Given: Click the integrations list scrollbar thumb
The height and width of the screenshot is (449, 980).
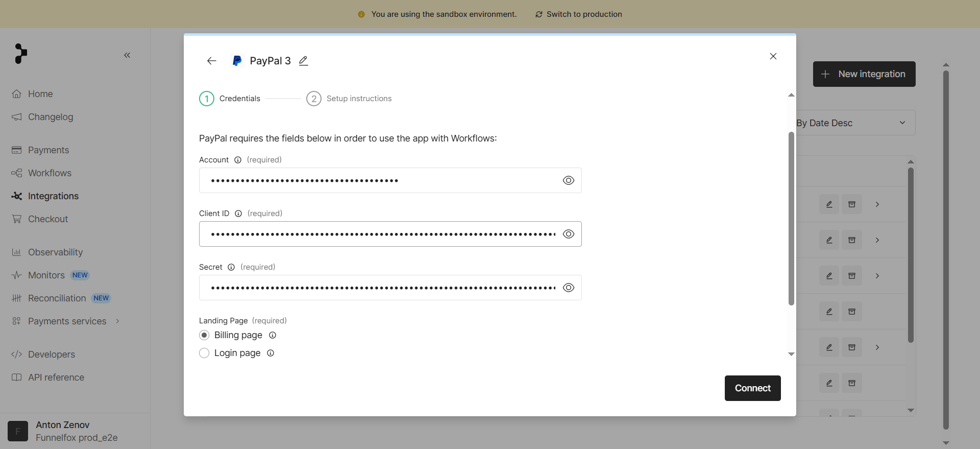Looking at the screenshot, I should coord(911,255).
